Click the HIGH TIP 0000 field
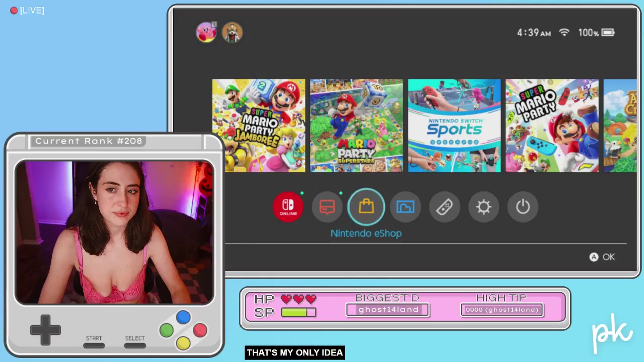Screen dimensions: 644x362 click(502, 310)
